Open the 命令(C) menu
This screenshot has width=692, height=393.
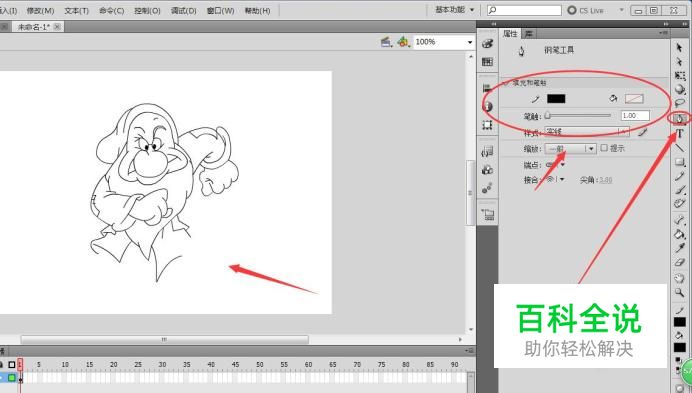click(x=112, y=10)
